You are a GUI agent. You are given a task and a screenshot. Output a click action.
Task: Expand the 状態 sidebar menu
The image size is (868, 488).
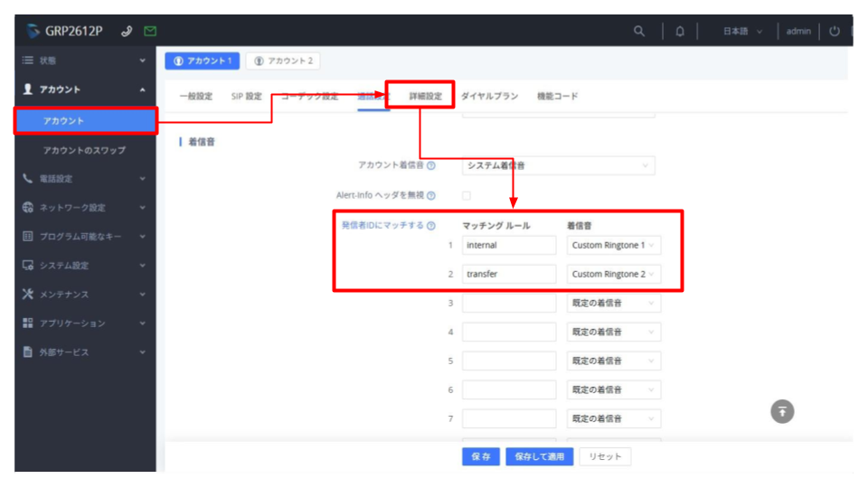[142, 61]
